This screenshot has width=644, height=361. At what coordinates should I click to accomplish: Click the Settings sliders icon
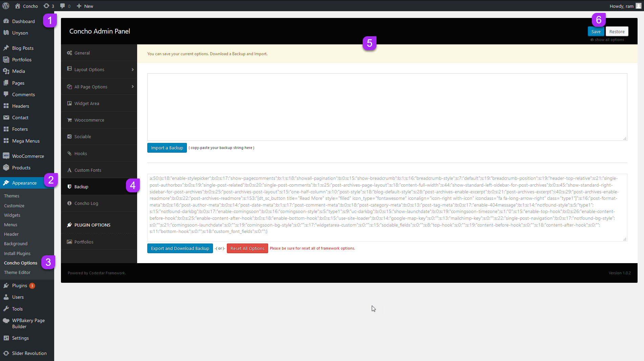coord(6,338)
